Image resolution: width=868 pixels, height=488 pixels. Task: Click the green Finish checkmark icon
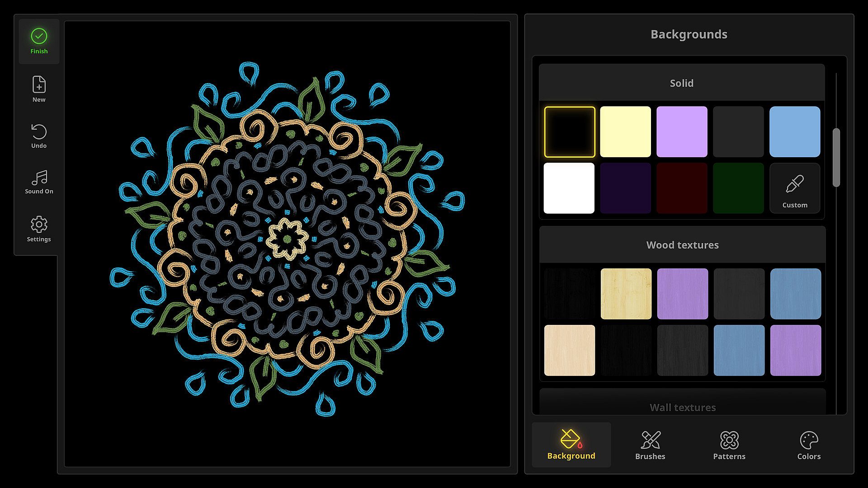pyautogui.click(x=39, y=37)
